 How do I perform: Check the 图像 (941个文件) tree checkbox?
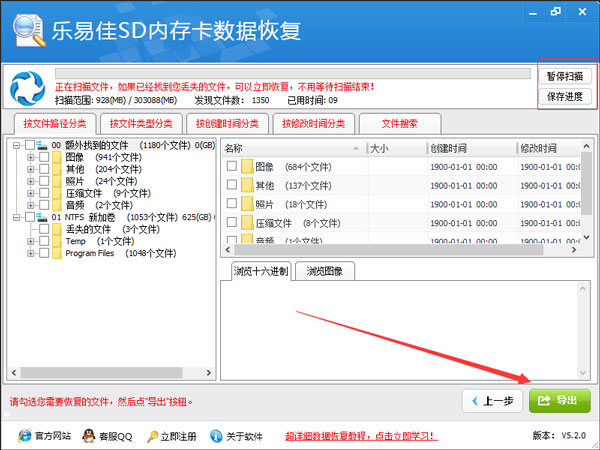(44, 157)
